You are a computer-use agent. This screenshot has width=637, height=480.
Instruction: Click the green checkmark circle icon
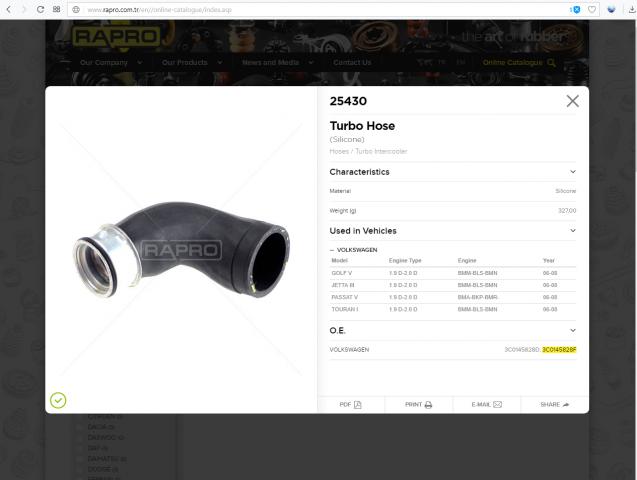coord(58,400)
